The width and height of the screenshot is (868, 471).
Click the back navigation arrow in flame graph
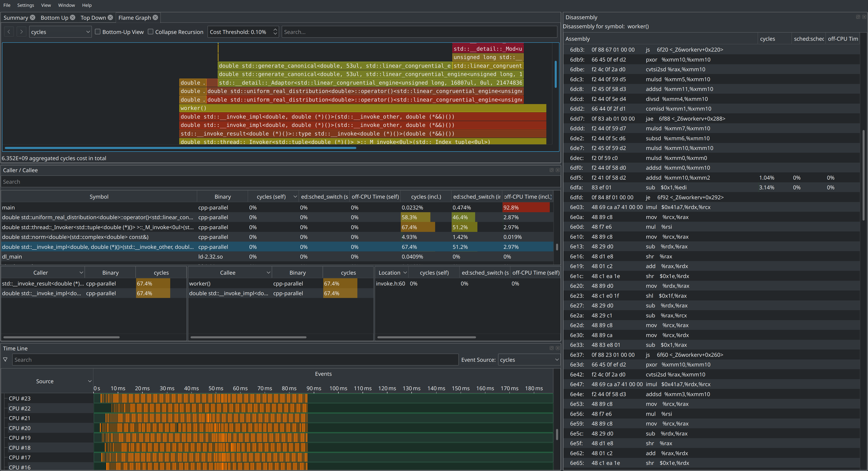pyautogui.click(x=9, y=32)
